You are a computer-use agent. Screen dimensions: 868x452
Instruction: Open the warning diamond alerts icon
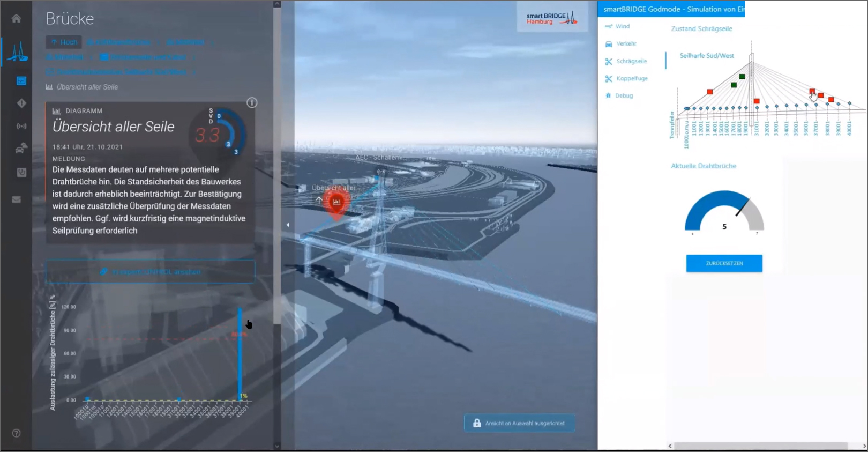pyautogui.click(x=21, y=103)
